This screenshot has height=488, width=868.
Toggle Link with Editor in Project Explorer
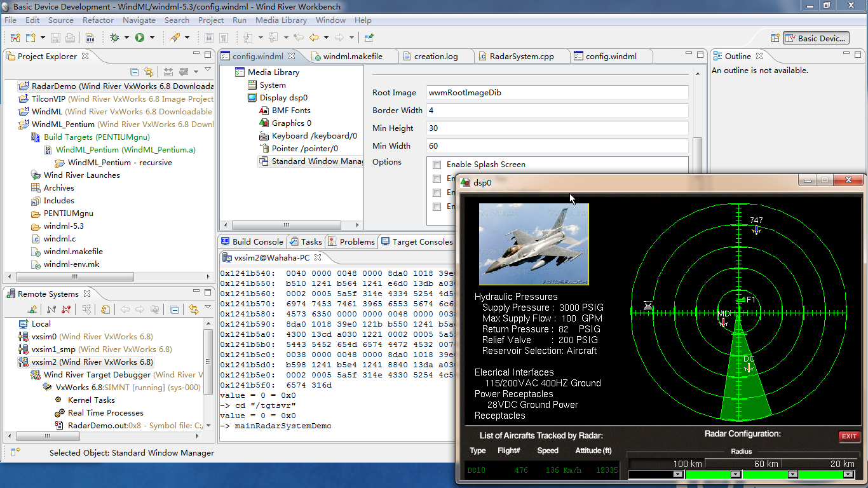(x=149, y=72)
